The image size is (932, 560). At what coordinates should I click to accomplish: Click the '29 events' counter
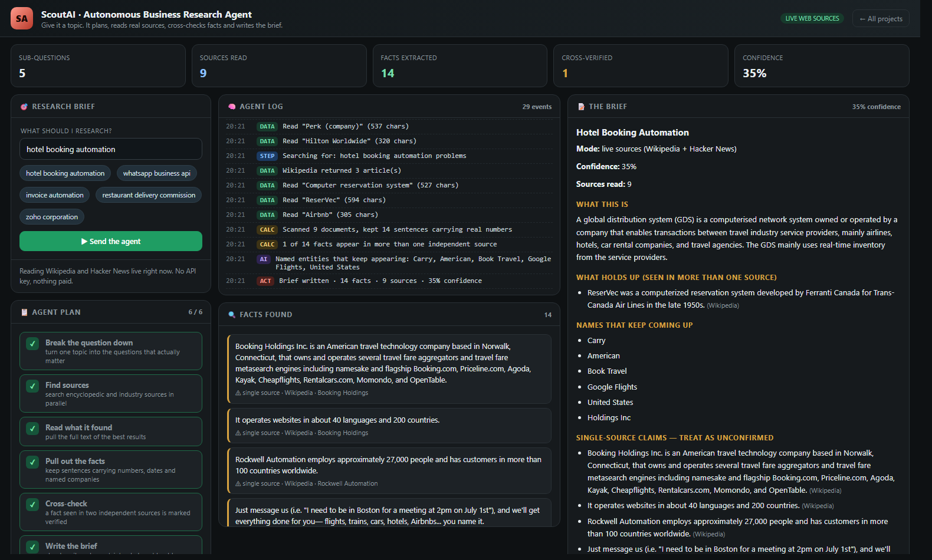pyautogui.click(x=537, y=107)
